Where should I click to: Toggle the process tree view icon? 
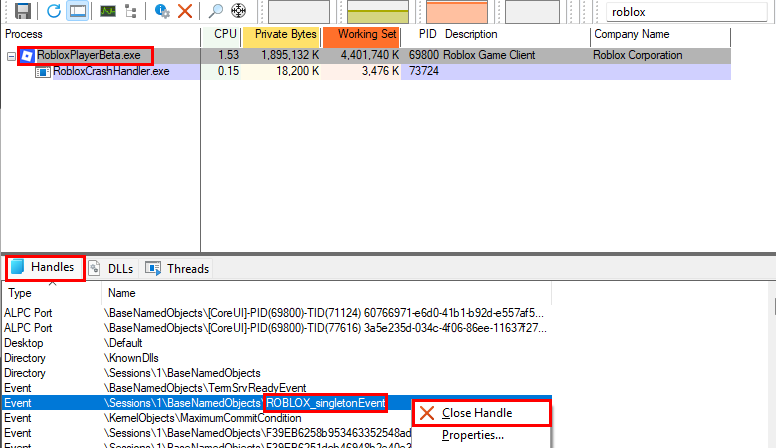pos(131,10)
